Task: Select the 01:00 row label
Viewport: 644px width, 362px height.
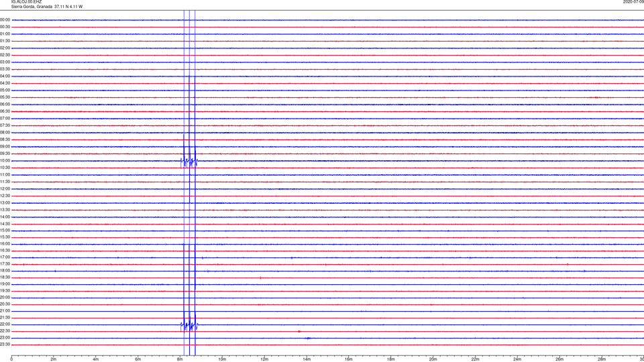Action: (5, 34)
